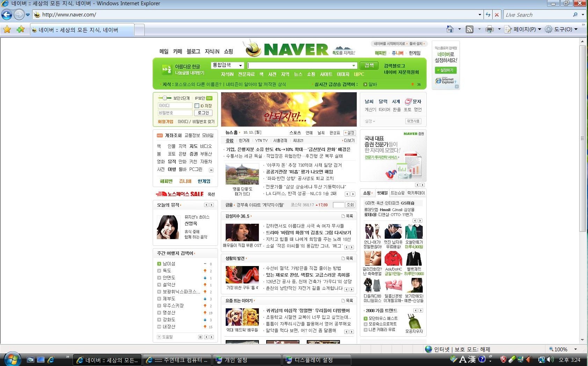The width and height of the screenshot is (588, 366).
Task: Select the 한겨레 news source tab
Action: point(244,141)
